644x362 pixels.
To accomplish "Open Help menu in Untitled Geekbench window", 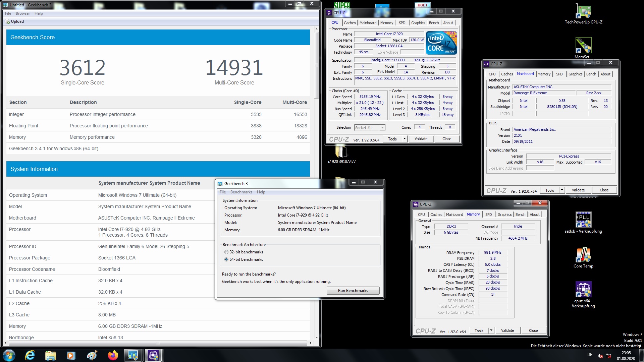I will point(39,13).
